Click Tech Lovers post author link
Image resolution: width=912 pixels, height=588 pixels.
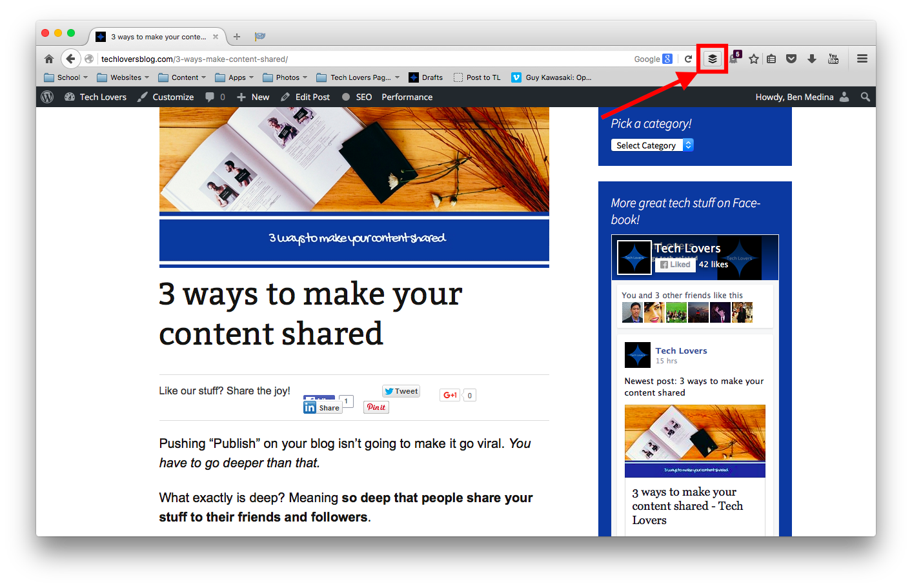(x=681, y=350)
